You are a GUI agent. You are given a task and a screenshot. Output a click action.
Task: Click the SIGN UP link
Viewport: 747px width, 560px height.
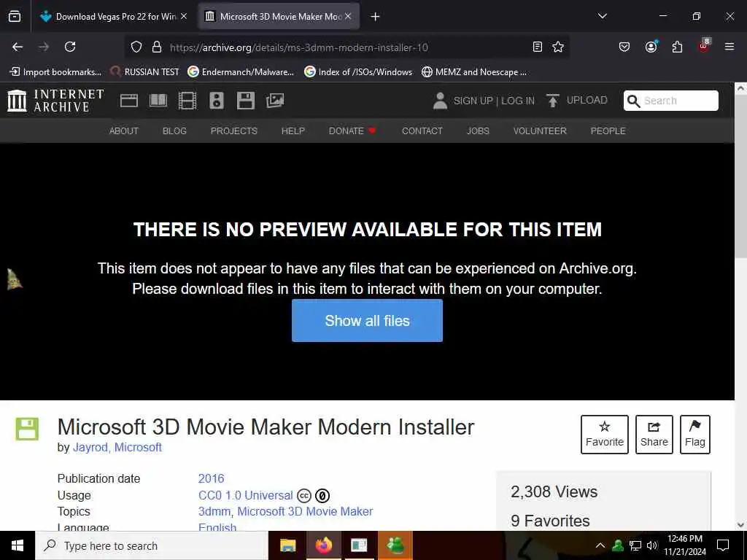473,101
